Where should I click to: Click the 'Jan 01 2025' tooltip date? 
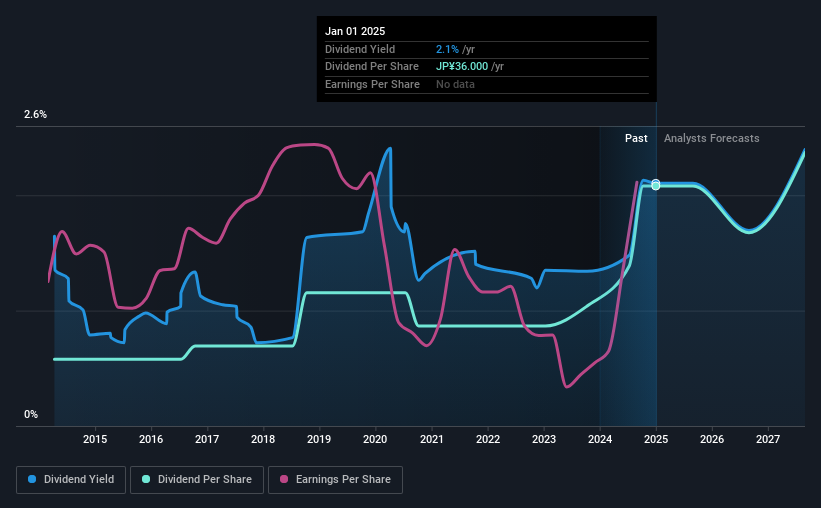point(355,31)
